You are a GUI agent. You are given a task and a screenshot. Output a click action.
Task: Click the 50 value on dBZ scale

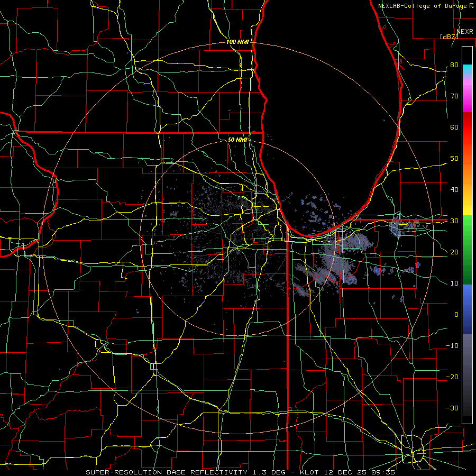point(454,159)
